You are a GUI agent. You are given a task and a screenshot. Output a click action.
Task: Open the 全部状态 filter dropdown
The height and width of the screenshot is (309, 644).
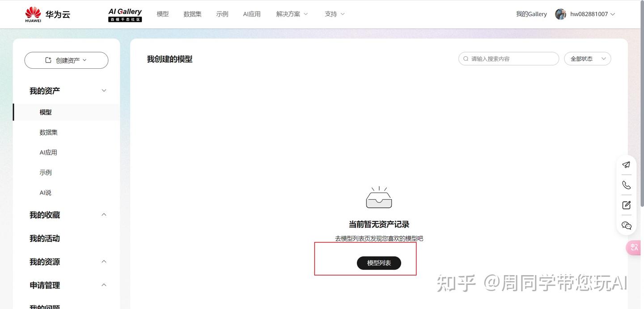588,59
